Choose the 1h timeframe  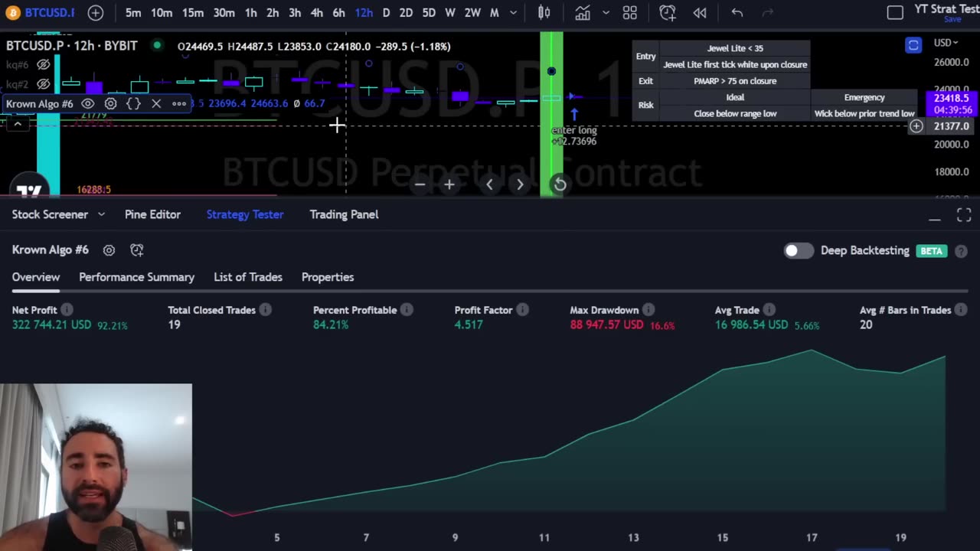pos(251,13)
